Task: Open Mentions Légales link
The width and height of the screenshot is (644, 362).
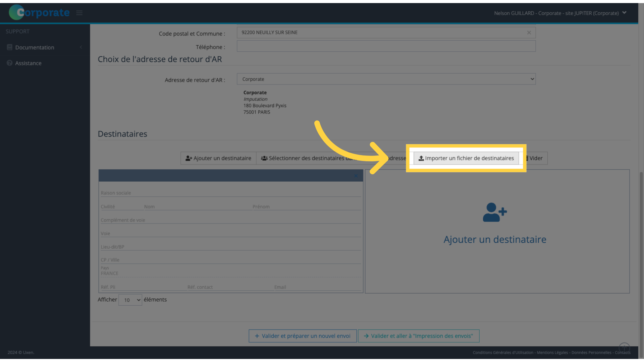Action: (x=552, y=353)
